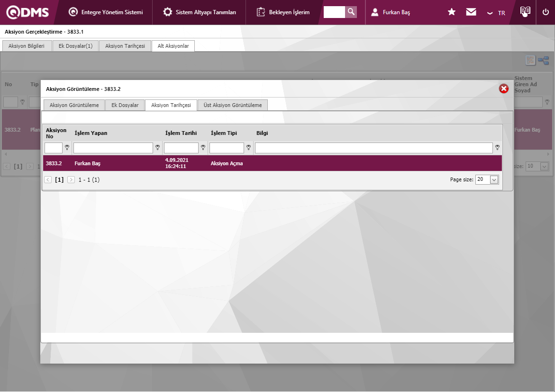Click İşlem Tipi filter input
Image resolution: width=555 pixels, height=392 pixels.
point(227,148)
